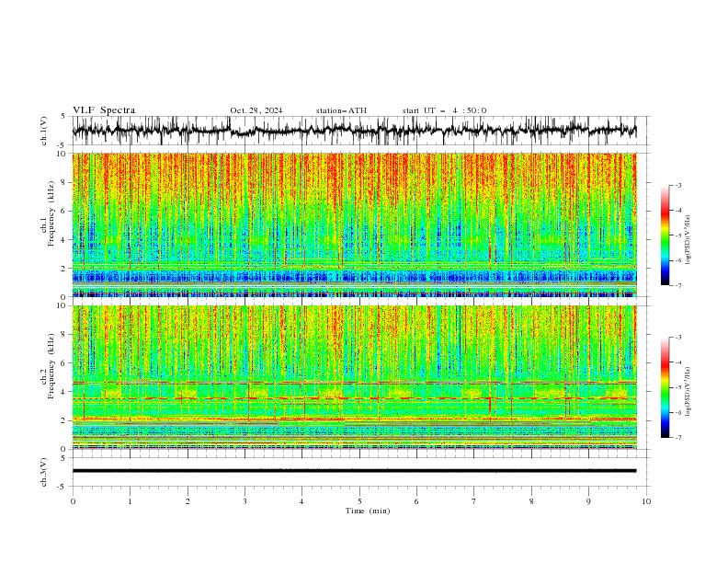Click time axis tick label "10"
Image resolution: width=728 pixels, height=563 pixels.
click(646, 501)
